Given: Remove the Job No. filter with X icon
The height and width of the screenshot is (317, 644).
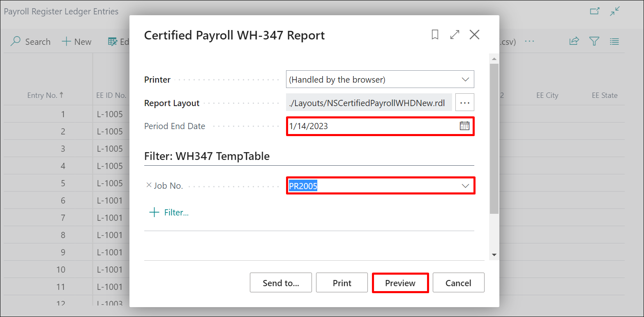Looking at the screenshot, I should pyautogui.click(x=149, y=185).
